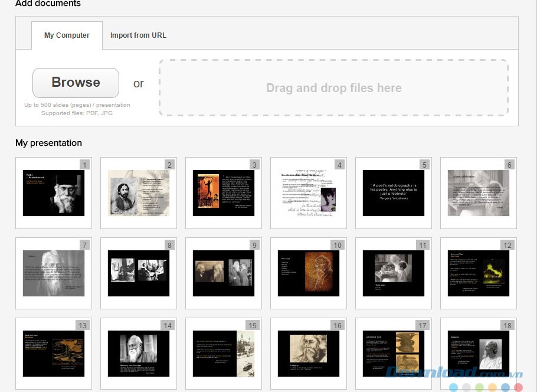Screen dimensions: 537x392
Task: Select slide 1 thumbnail with bearded portrait
Action: tap(54, 193)
